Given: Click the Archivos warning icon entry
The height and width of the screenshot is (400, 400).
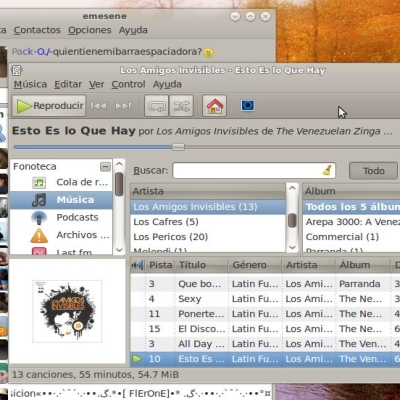Looking at the screenshot, I should [39, 235].
